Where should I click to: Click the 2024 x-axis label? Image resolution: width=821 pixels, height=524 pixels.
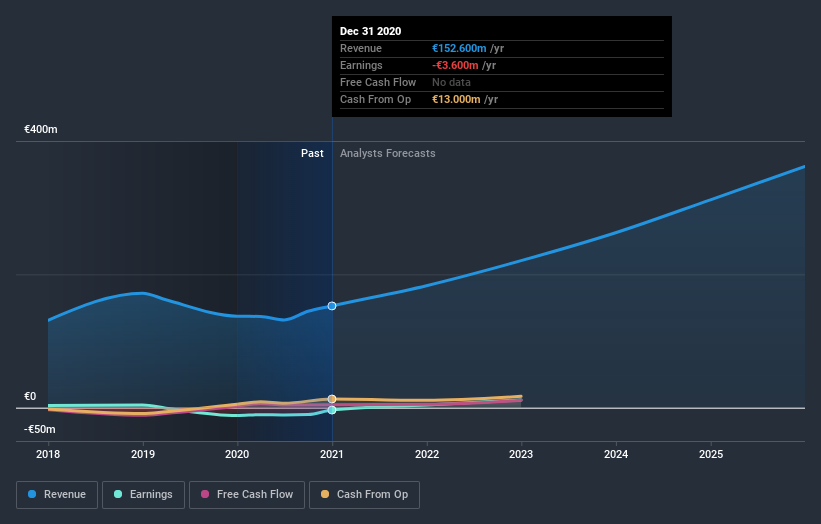point(616,454)
